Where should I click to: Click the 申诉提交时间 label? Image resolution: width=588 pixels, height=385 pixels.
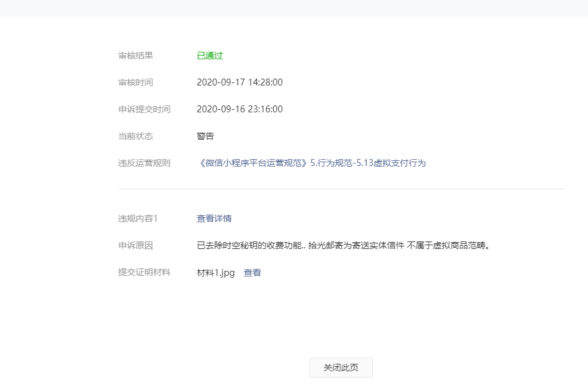pyautogui.click(x=145, y=109)
